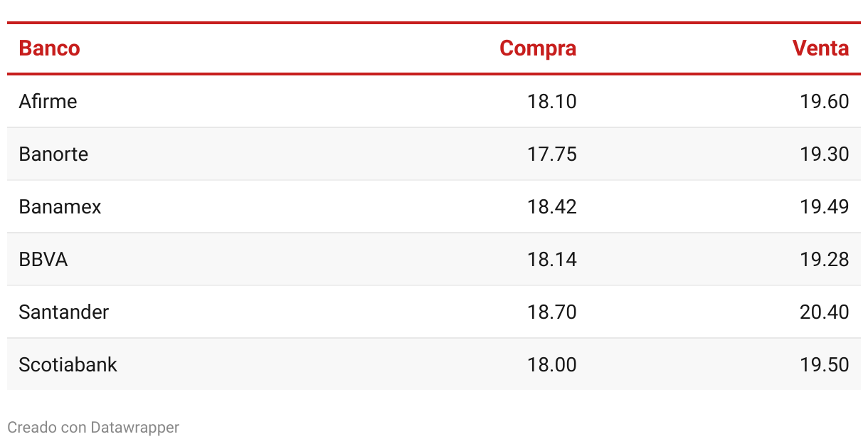This screenshot has width=868, height=444.
Task: Pick the Scotiabank row label
Action: (68, 365)
